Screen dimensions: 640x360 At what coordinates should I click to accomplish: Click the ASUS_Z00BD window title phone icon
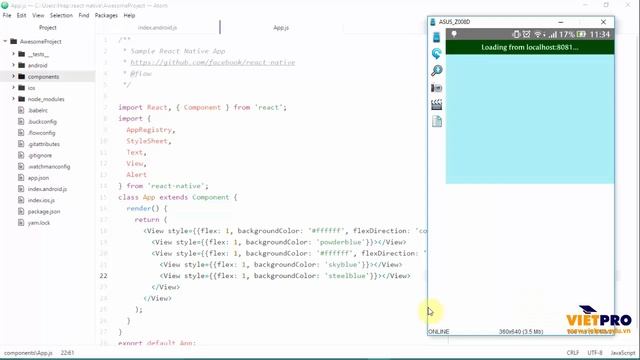(433, 22)
